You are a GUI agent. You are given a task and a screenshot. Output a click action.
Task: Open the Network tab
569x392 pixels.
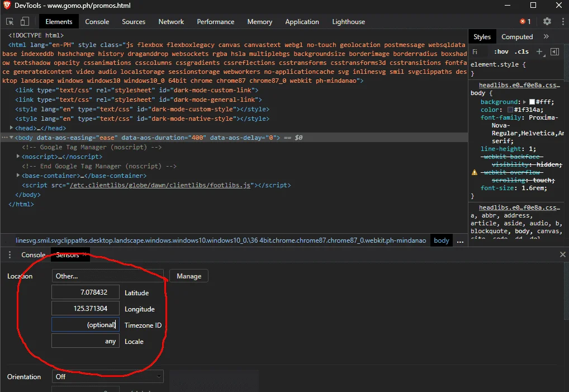(171, 22)
